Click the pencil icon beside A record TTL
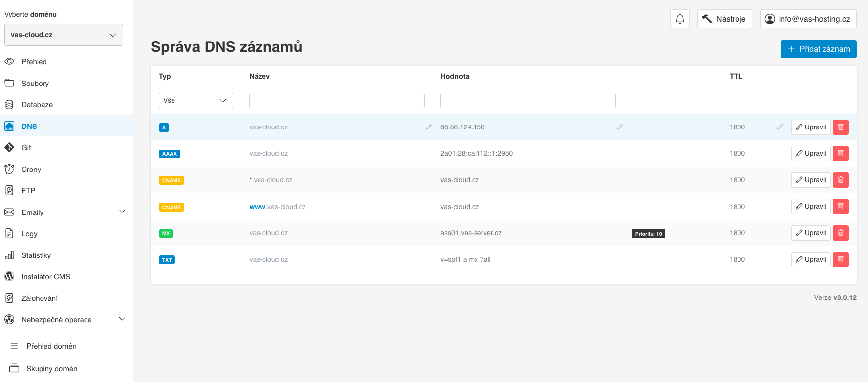 click(780, 127)
